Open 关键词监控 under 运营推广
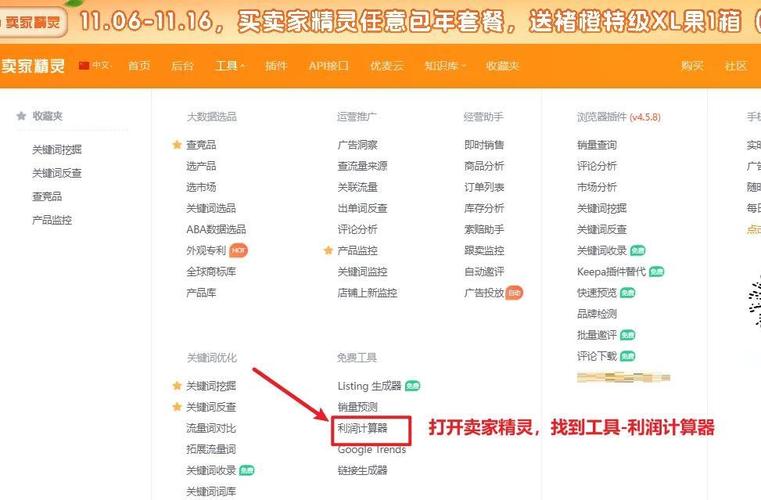Viewport: 761px width, 500px height. [363, 271]
